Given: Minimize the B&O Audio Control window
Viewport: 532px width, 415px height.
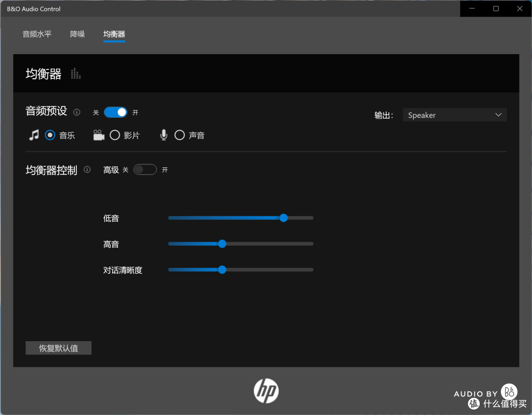Looking at the screenshot, I should coord(472,8).
